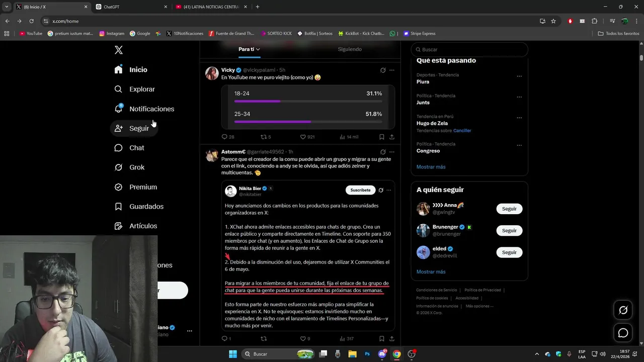644x362 pixels.
Task: Click the Chrome address bar
Action: tap(292, 21)
